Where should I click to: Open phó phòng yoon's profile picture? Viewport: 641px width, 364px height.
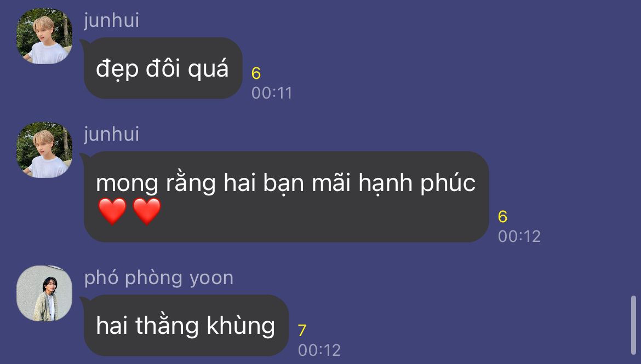44,293
